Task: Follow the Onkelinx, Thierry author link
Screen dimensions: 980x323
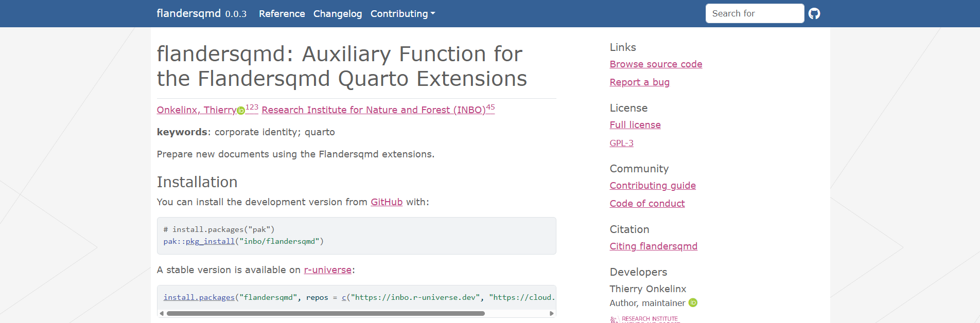Action: point(197,110)
